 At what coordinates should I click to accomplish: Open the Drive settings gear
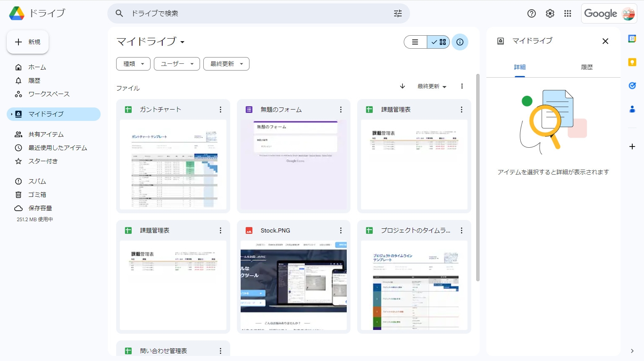[x=550, y=13]
